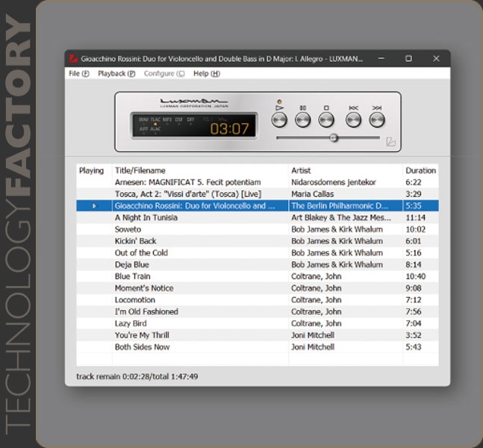The width and height of the screenshot is (483, 448).
Task: Click the 11:14 duration cell
Action: pos(416,217)
